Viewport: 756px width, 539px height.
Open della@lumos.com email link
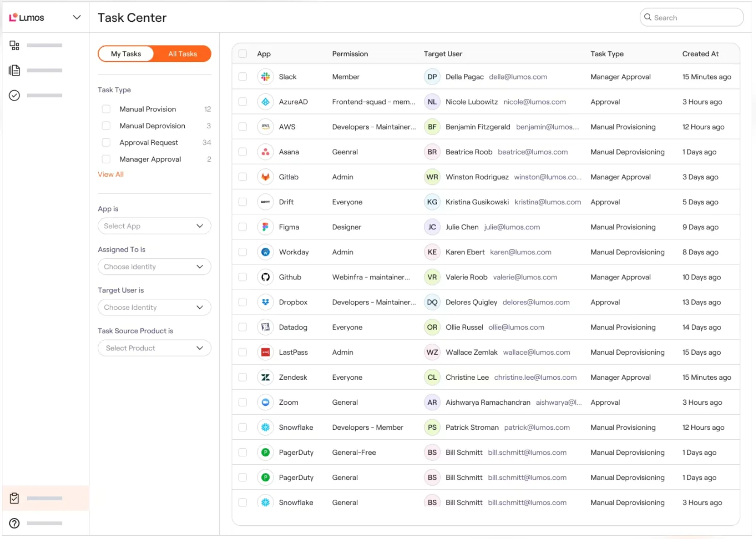tap(518, 77)
